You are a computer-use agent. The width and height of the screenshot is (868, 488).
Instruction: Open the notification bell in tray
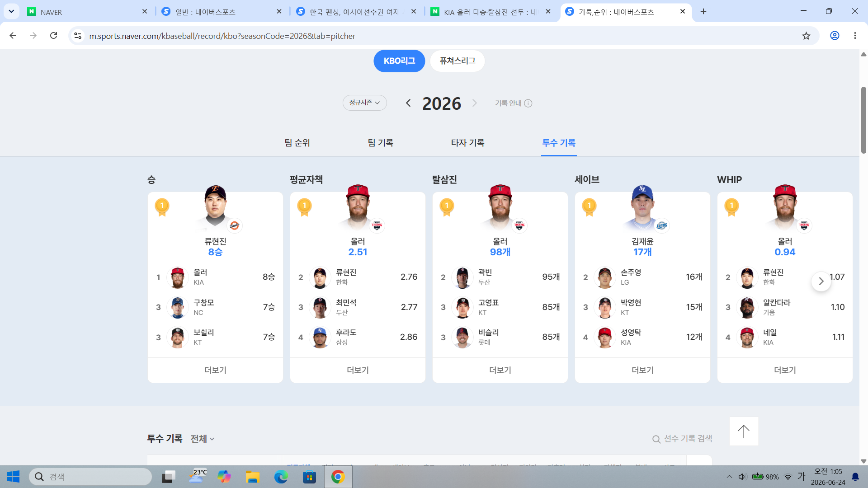click(855, 477)
